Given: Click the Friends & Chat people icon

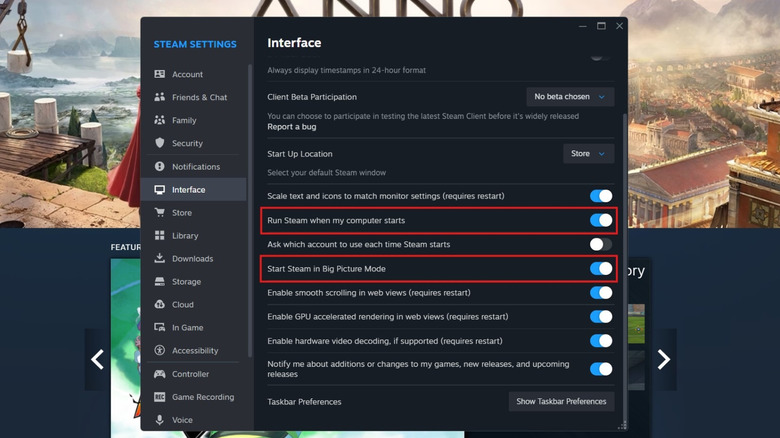Looking at the screenshot, I should point(160,97).
